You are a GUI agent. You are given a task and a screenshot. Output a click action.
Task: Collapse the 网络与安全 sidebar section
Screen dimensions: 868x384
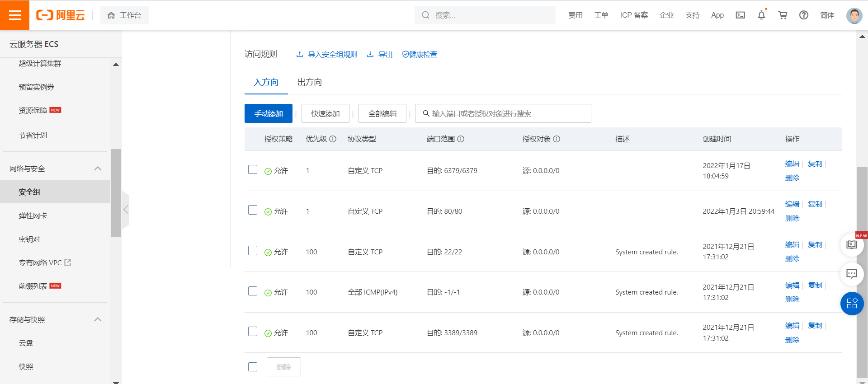pos(98,169)
